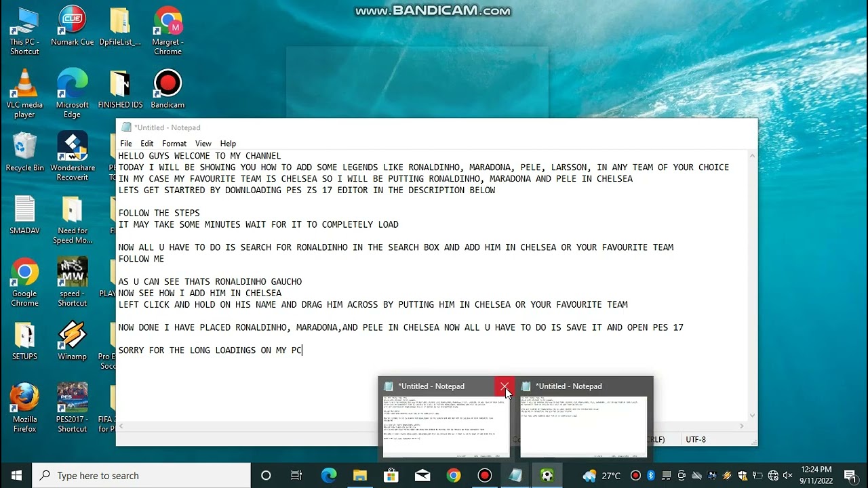
Task: Select PES2017 - Shortcut desktop icon
Action: (x=73, y=408)
